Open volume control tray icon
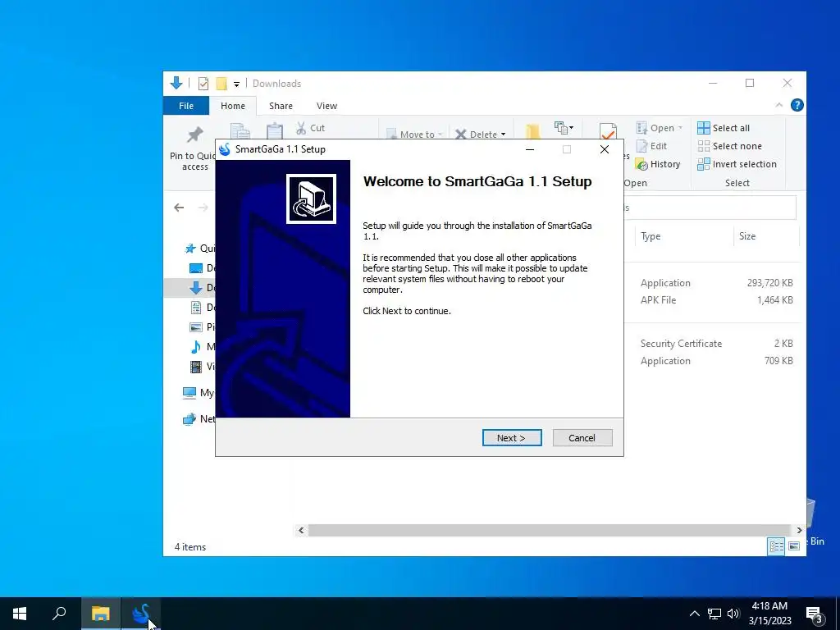840x630 pixels. pyautogui.click(x=733, y=614)
